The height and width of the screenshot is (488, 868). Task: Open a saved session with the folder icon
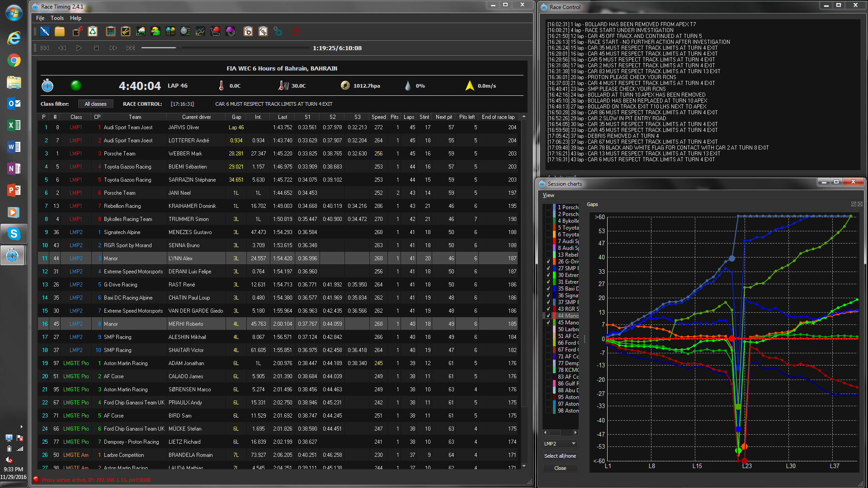[x=60, y=31]
